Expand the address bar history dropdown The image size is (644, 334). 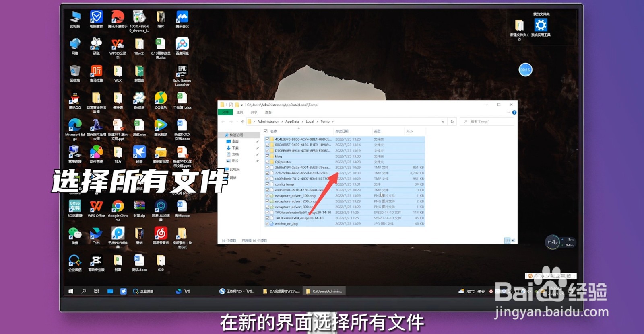[x=443, y=121]
